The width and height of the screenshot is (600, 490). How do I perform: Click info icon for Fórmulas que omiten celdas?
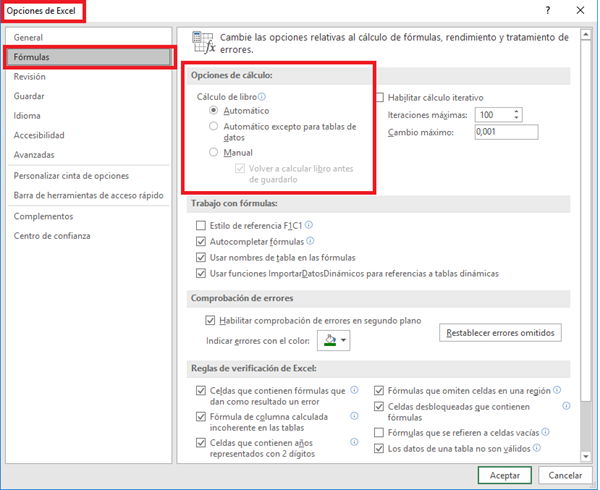(x=557, y=390)
